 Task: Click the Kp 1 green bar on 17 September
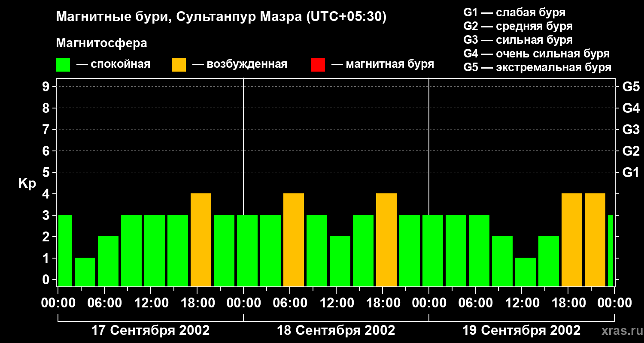(x=85, y=272)
